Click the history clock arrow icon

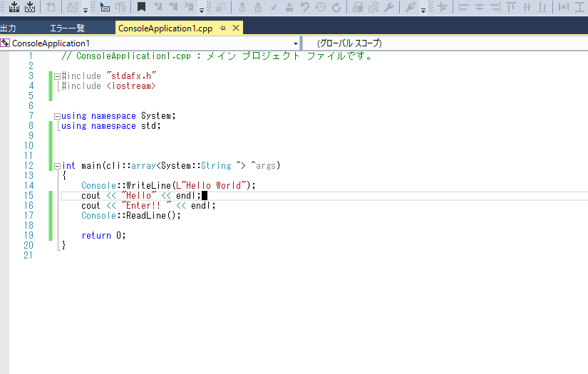(x=321, y=7)
